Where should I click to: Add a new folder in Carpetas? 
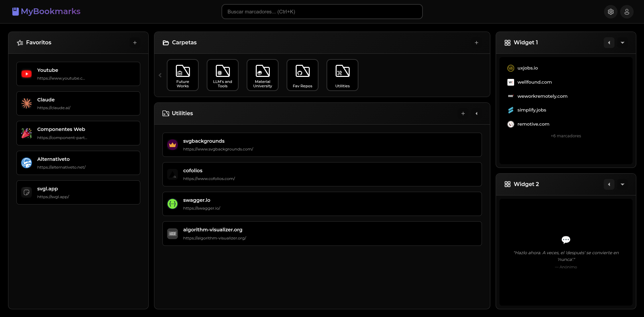coord(477,43)
